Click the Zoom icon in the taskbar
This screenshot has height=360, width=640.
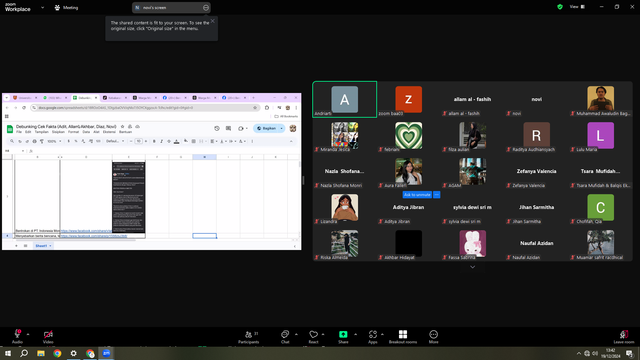tap(107, 353)
